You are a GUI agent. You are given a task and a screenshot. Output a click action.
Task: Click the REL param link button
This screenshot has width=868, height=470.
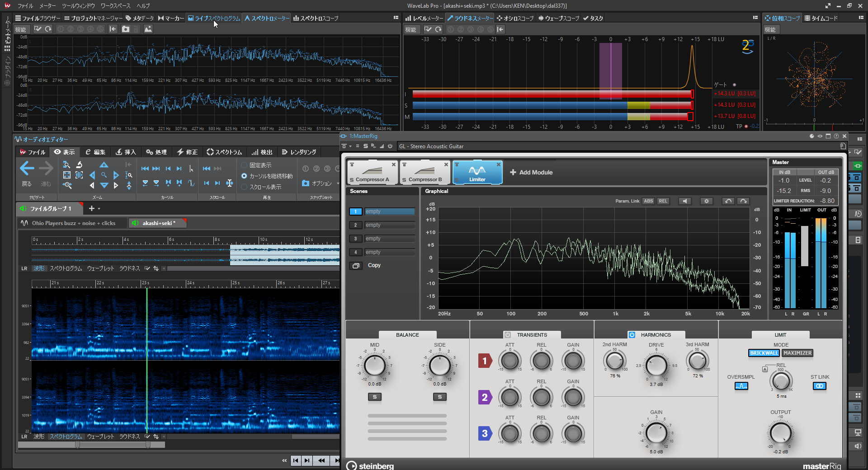(x=663, y=201)
